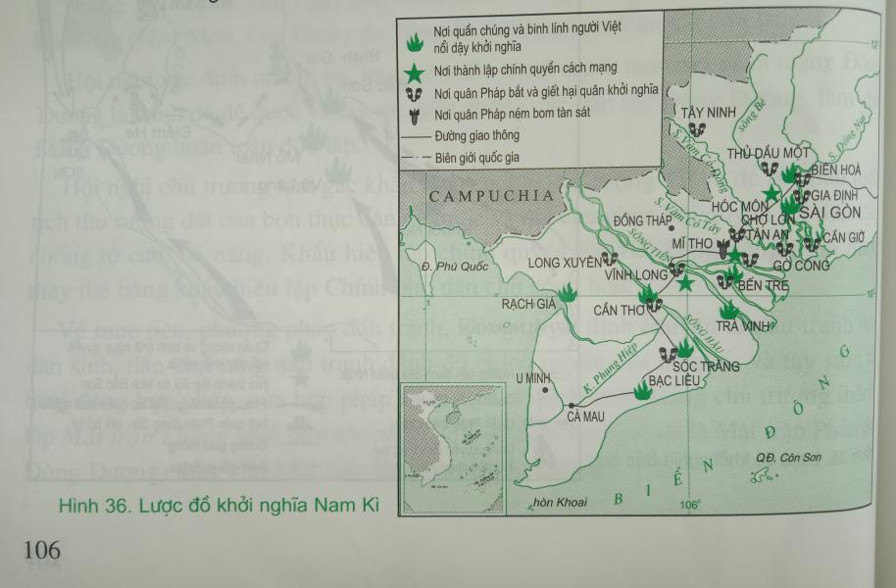Click the "106°" longitude marking
This screenshot has height=588, width=896.
(x=690, y=505)
